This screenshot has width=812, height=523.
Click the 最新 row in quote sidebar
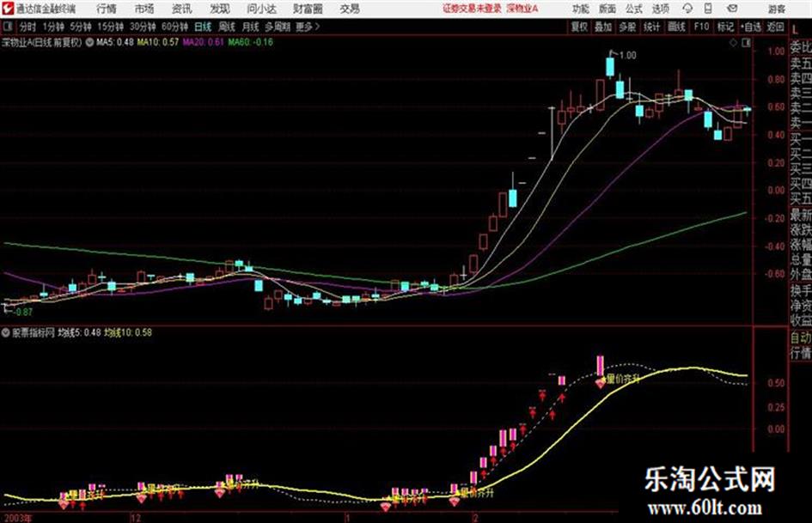coord(801,215)
